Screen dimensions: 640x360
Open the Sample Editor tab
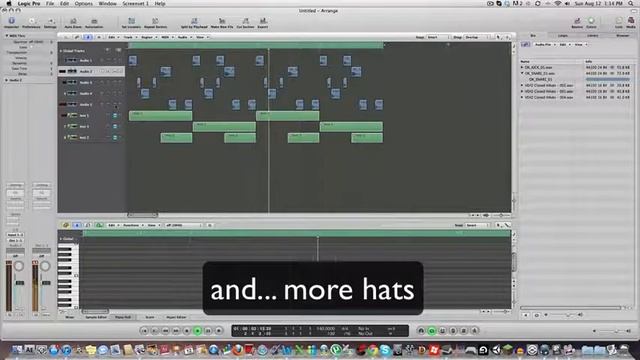click(96, 317)
